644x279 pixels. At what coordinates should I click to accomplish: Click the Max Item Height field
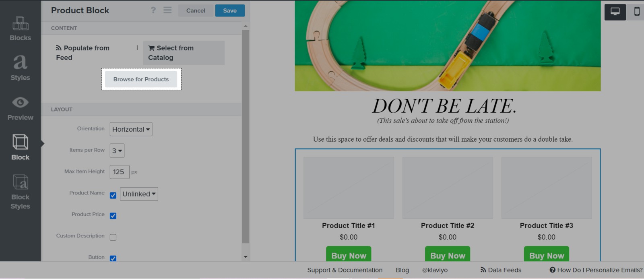(119, 172)
